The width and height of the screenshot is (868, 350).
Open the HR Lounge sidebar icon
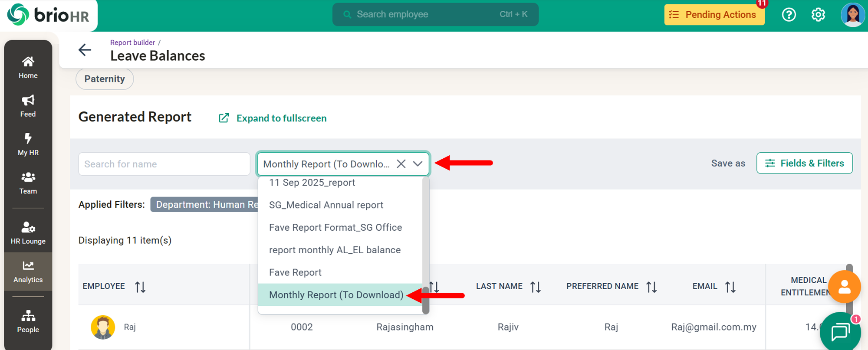pyautogui.click(x=28, y=233)
